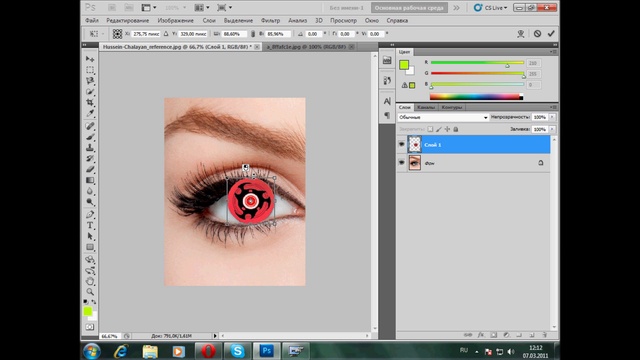Image resolution: width=640 pixels, height=360 pixels.
Task: Toggle lock position icon
Action: pyautogui.click(x=447, y=129)
